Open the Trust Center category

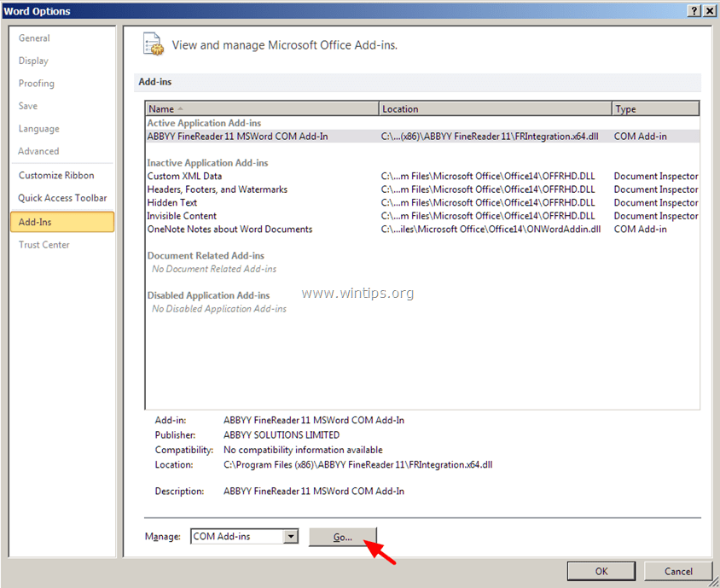[44, 245]
